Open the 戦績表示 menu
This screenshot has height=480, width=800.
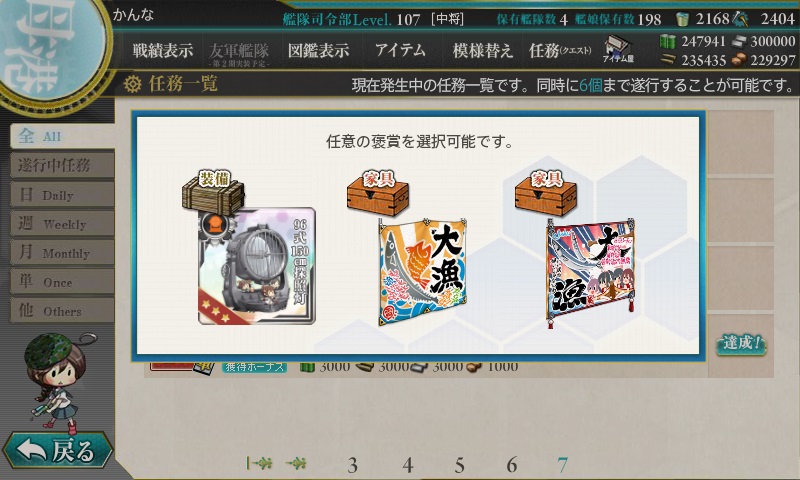pyautogui.click(x=163, y=50)
